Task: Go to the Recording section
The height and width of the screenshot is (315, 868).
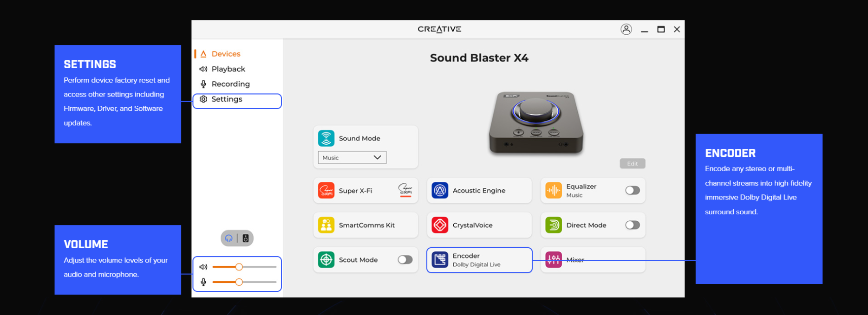Action: point(230,84)
